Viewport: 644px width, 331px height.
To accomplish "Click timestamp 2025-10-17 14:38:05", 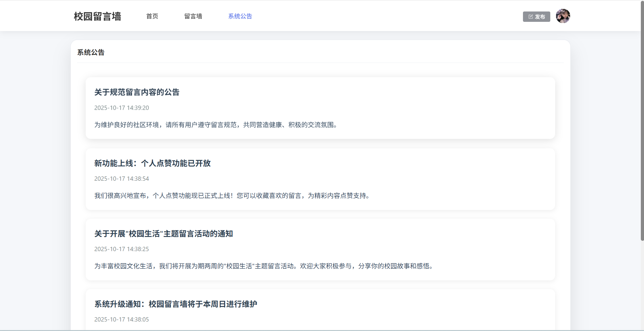I will 122,320.
